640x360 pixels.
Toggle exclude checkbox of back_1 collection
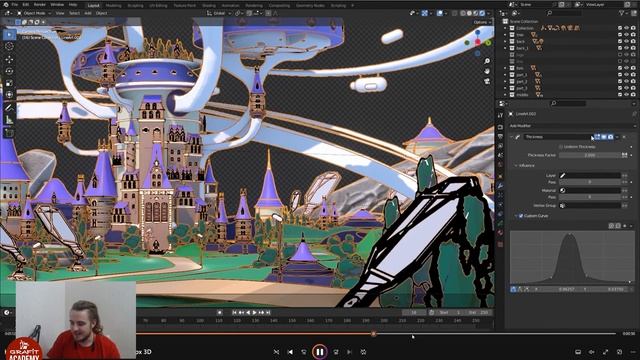click(x=620, y=48)
